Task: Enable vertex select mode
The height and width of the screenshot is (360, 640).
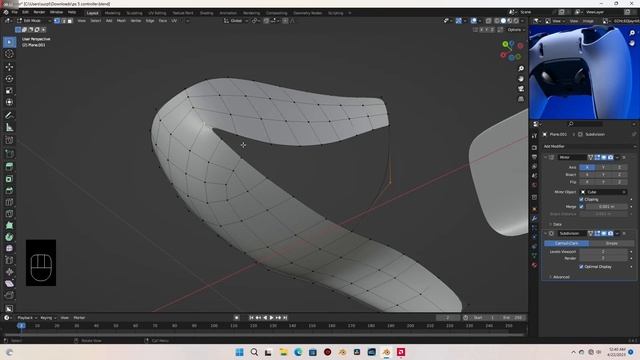Action: pos(57,21)
